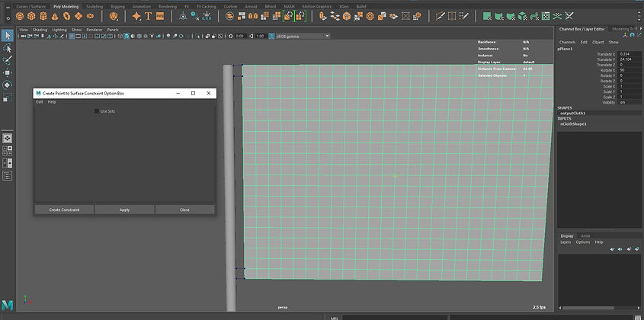The width and height of the screenshot is (644, 320).
Task: Choose the Select tool arrow in toolbox
Action: [8, 36]
